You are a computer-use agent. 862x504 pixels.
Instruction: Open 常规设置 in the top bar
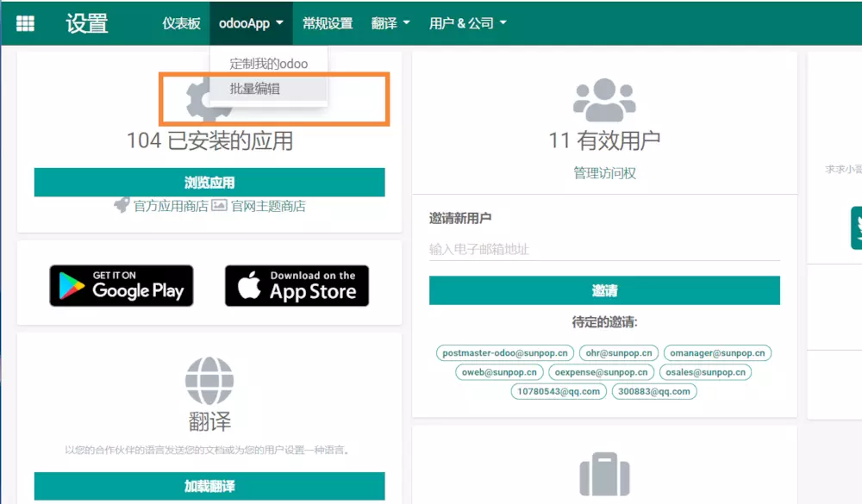pos(328,23)
